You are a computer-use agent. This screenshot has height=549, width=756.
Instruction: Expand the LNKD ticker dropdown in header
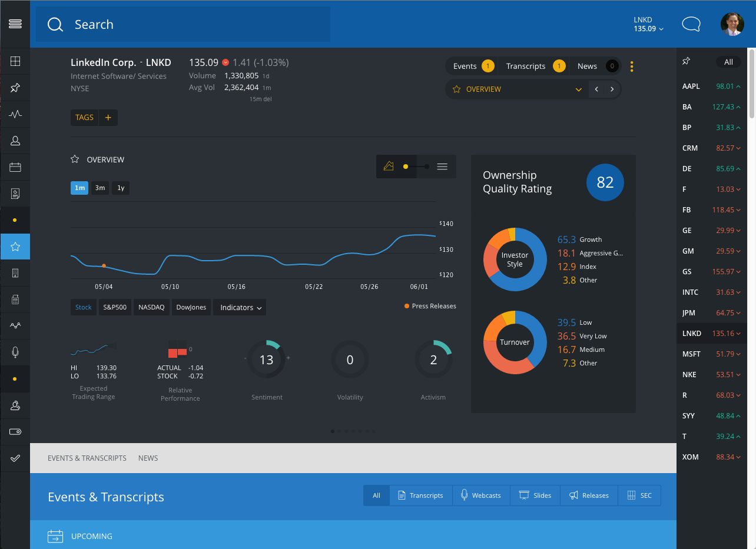[x=648, y=24]
